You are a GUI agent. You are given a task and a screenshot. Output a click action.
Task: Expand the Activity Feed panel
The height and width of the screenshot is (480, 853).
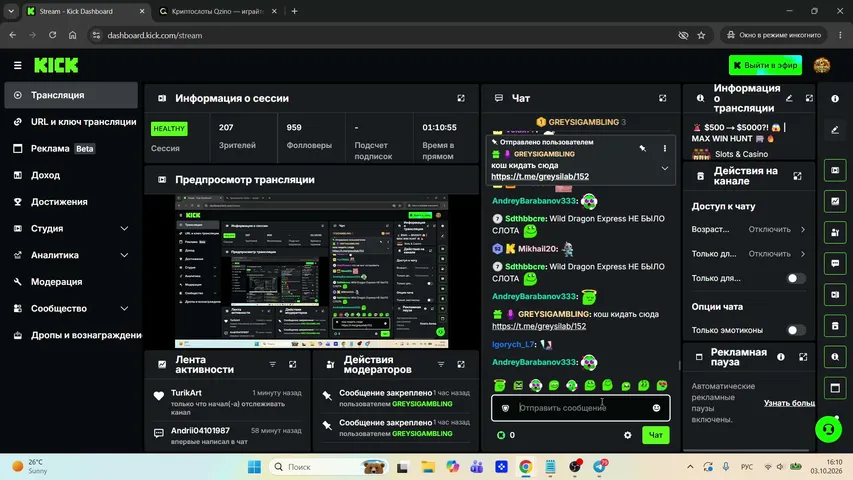[x=293, y=365]
